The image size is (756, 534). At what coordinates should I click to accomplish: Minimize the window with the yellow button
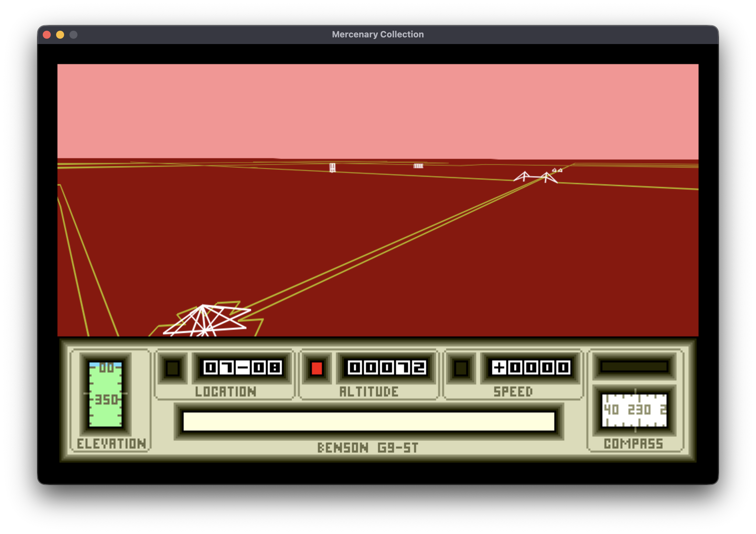coord(60,35)
